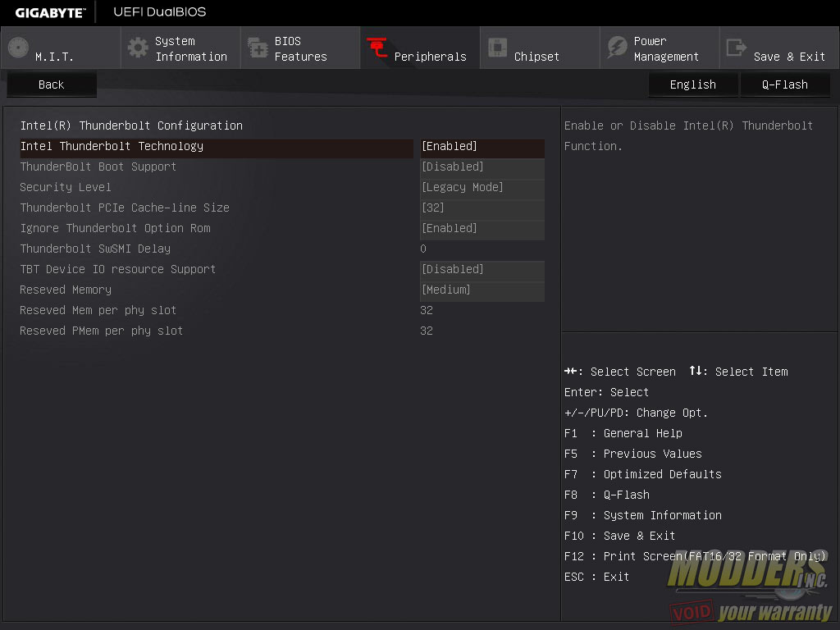This screenshot has width=840, height=630.
Task: Select the ThunderBolt Boot Support label
Action: [98, 167]
